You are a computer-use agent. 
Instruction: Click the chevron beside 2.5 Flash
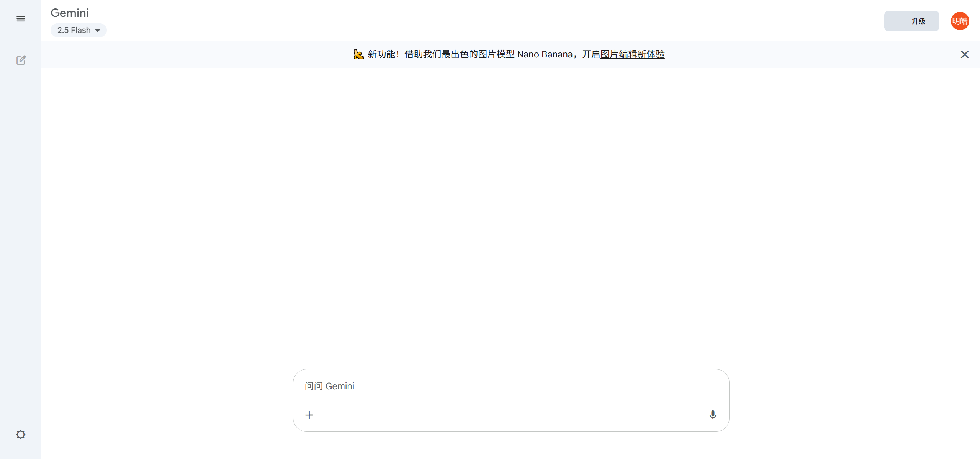pos(98,30)
